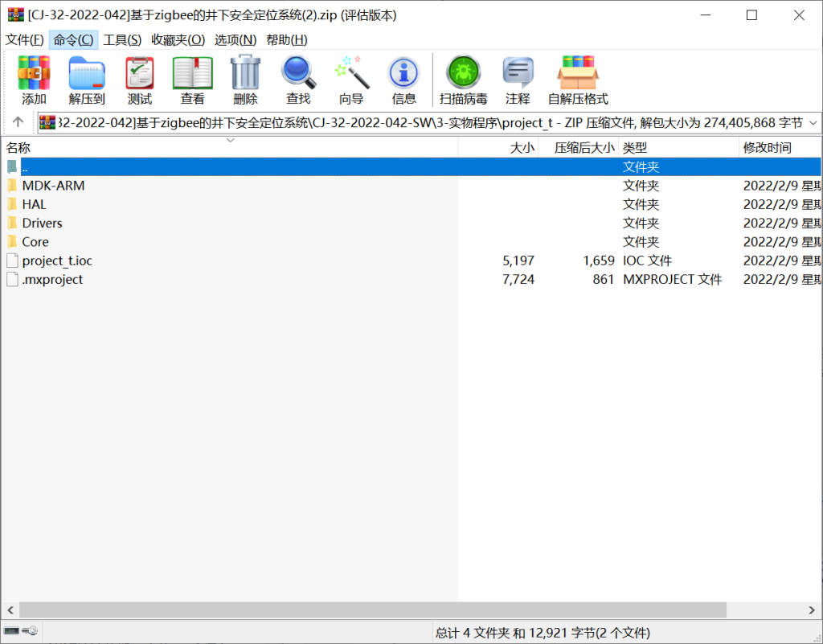Open the 注释 (Comment) toolbar icon
The image size is (823, 644).
coord(518,80)
